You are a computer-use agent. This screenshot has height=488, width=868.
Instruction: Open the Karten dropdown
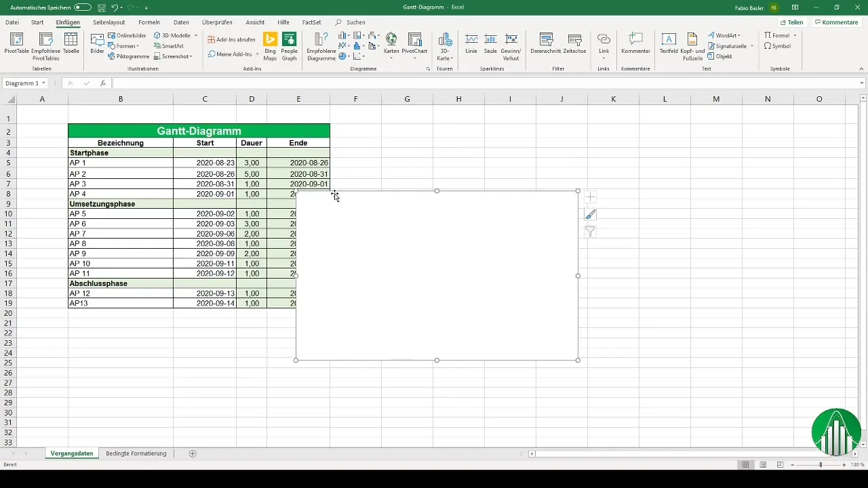pos(391,46)
